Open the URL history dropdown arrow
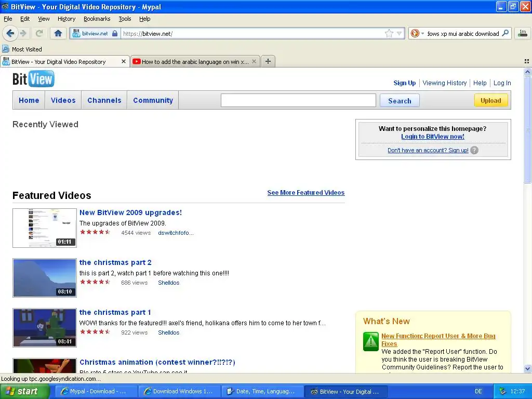The image size is (532, 399). point(400,33)
